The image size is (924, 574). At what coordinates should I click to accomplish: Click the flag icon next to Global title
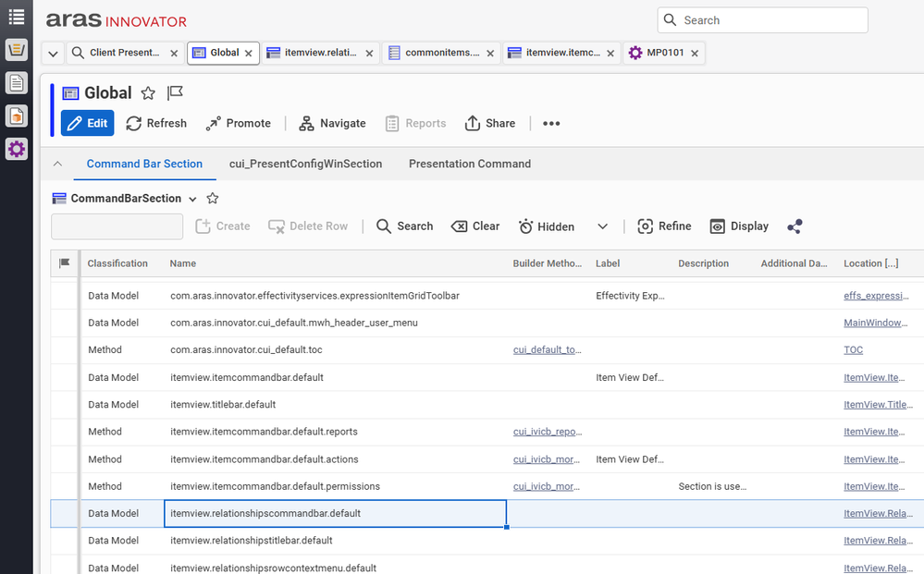pyautogui.click(x=175, y=93)
